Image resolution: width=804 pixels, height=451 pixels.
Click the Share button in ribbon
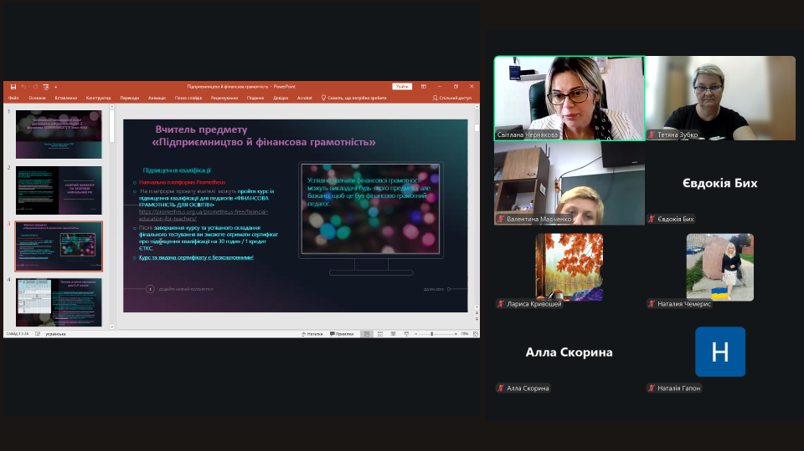[453, 98]
